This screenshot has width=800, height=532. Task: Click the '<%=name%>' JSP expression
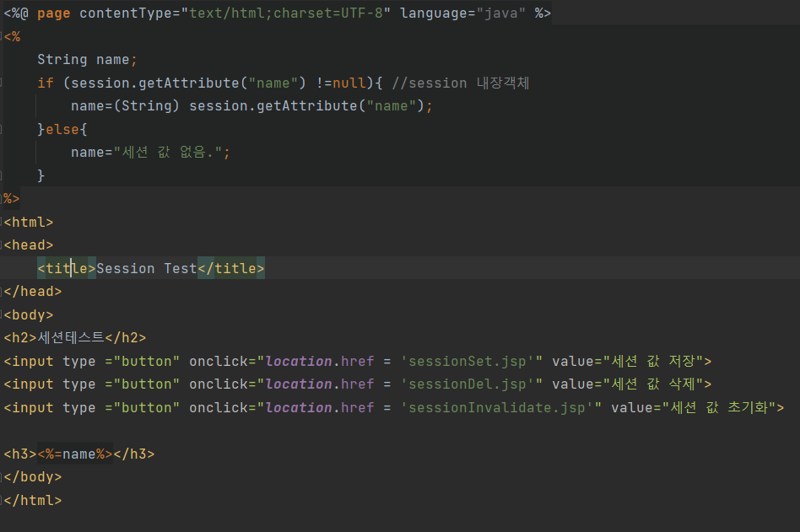[x=75, y=454]
